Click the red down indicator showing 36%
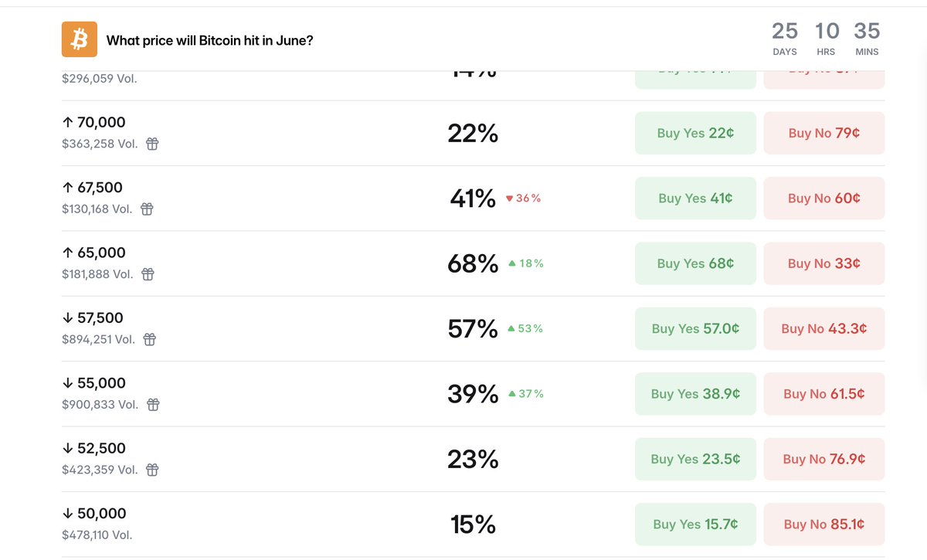 click(x=523, y=199)
